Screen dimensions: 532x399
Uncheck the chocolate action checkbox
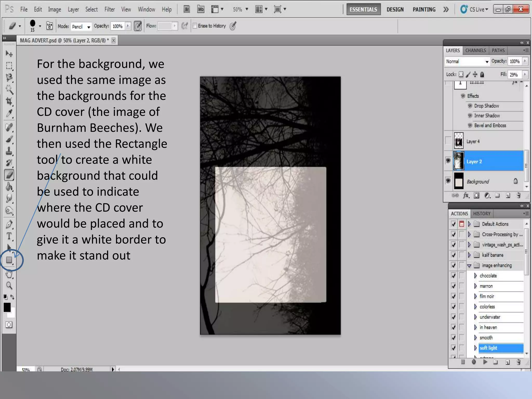[x=453, y=276]
